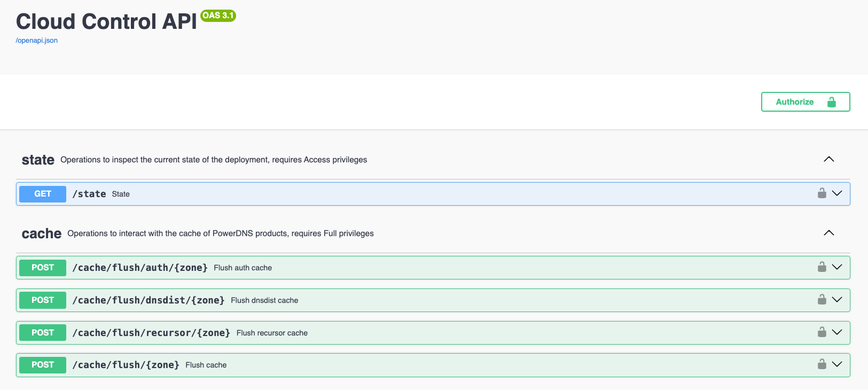Viewport: 868px width, 390px height.
Task: Expand the GET /state operation arrow
Action: click(x=837, y=193)
